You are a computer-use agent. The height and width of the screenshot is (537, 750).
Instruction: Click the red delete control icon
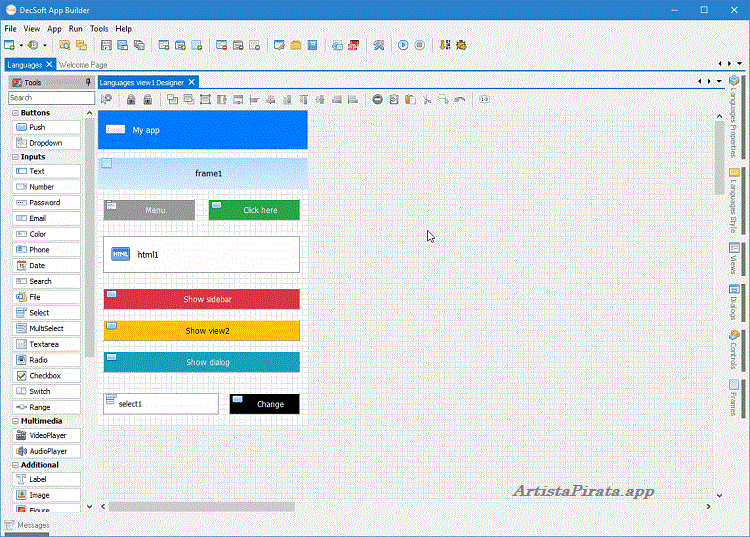click(x=377, y=99)
